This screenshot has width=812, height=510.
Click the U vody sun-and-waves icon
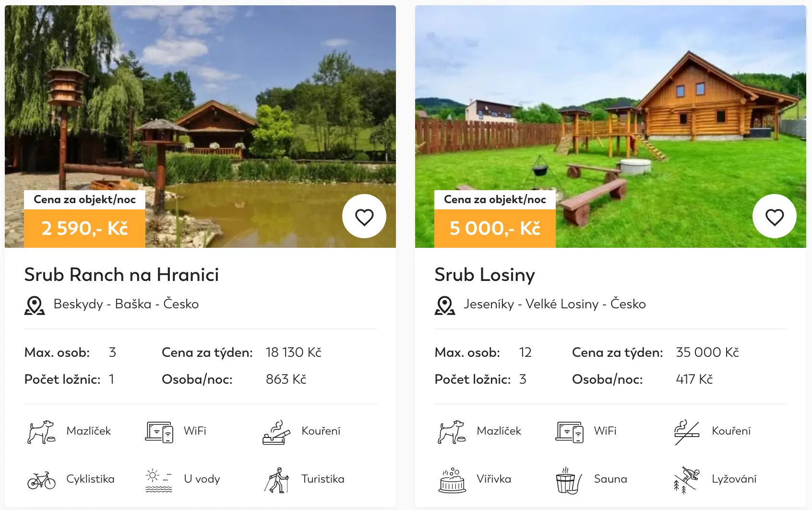(x=159, y=480)
